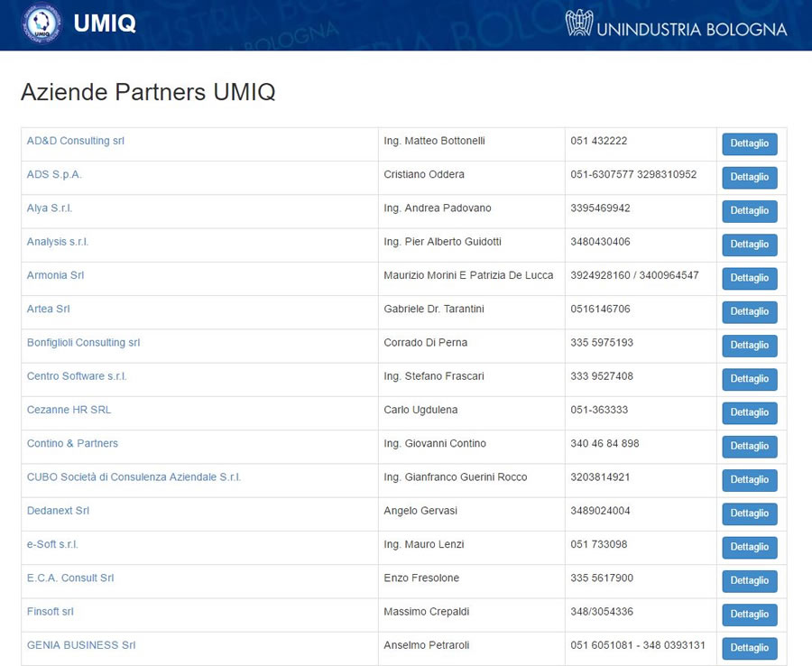Click Dettaglio for Contino & Partners
This screenshot has width=812, height=666.
point(750,447)
